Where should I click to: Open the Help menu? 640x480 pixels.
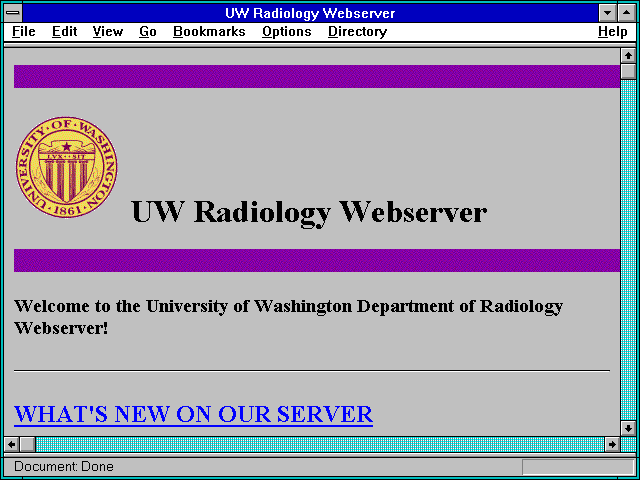[613, 32]
